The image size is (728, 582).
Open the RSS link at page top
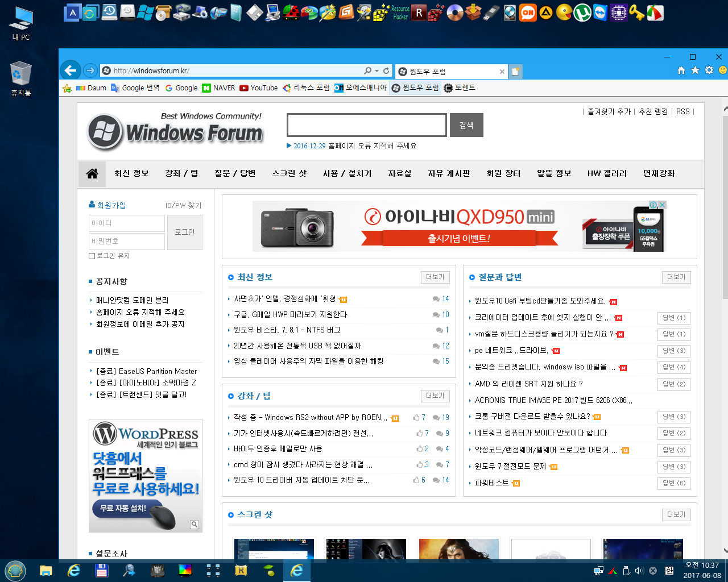[682, 111]
